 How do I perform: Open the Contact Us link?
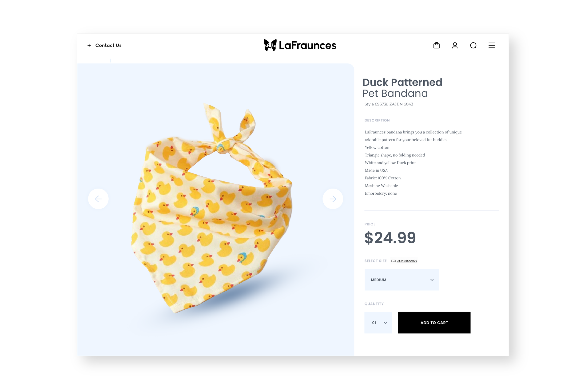coord(108,45)
